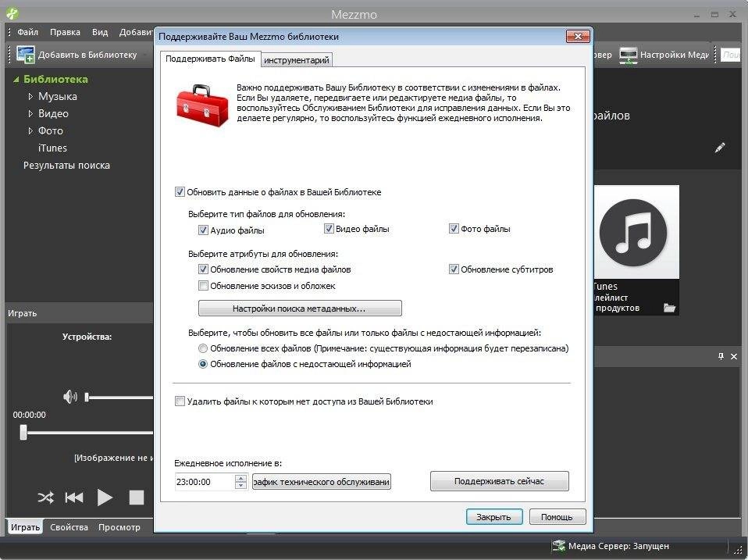
Task: Click Помощь button
Action: coord(557,516)
